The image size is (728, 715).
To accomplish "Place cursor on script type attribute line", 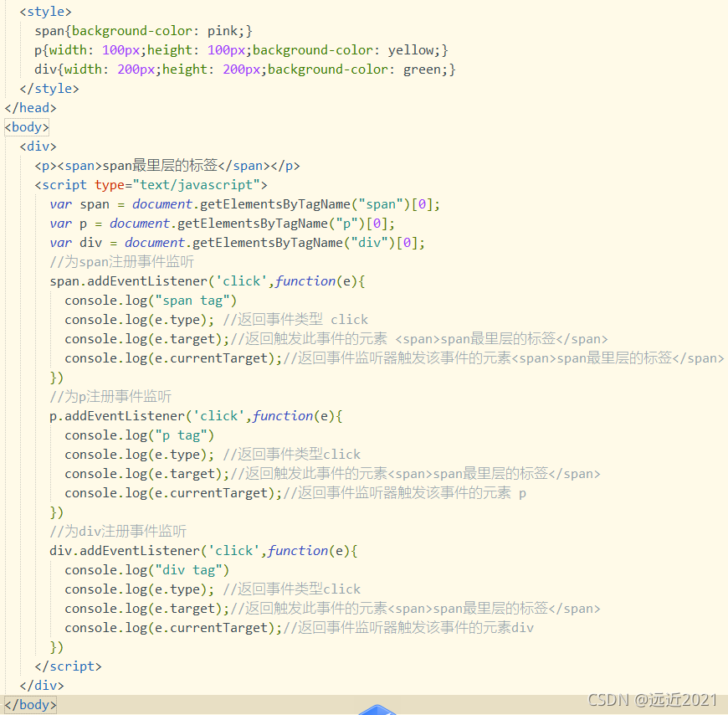I will pyautogui.click(x=151, y=185).
